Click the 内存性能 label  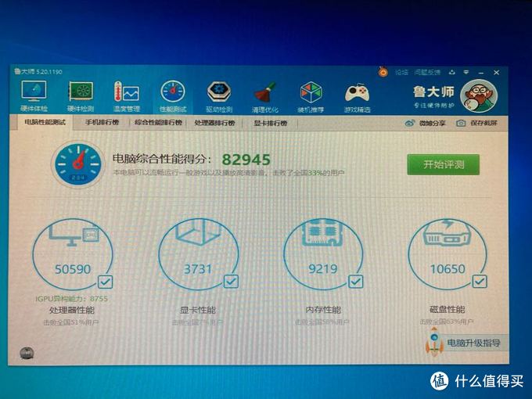pos(323,310)
